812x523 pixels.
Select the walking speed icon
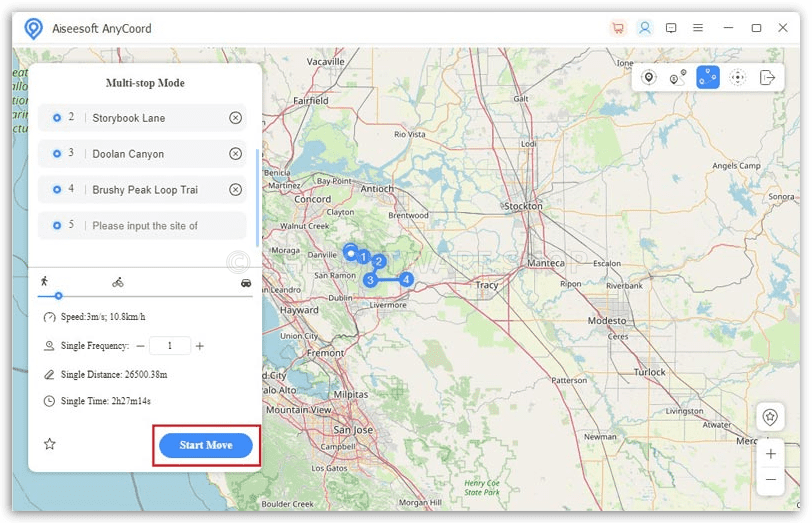tap(45, 281)
